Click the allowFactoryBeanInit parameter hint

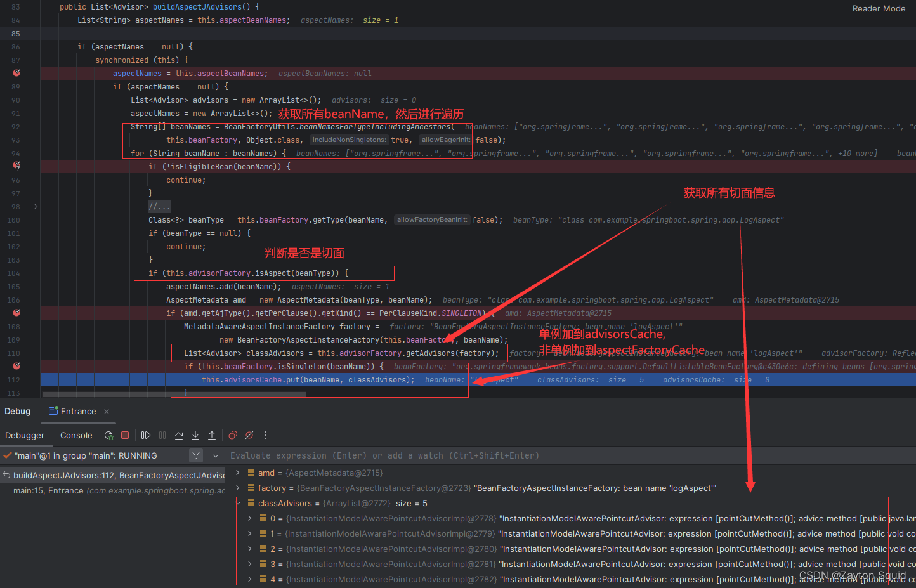[431, 219]
